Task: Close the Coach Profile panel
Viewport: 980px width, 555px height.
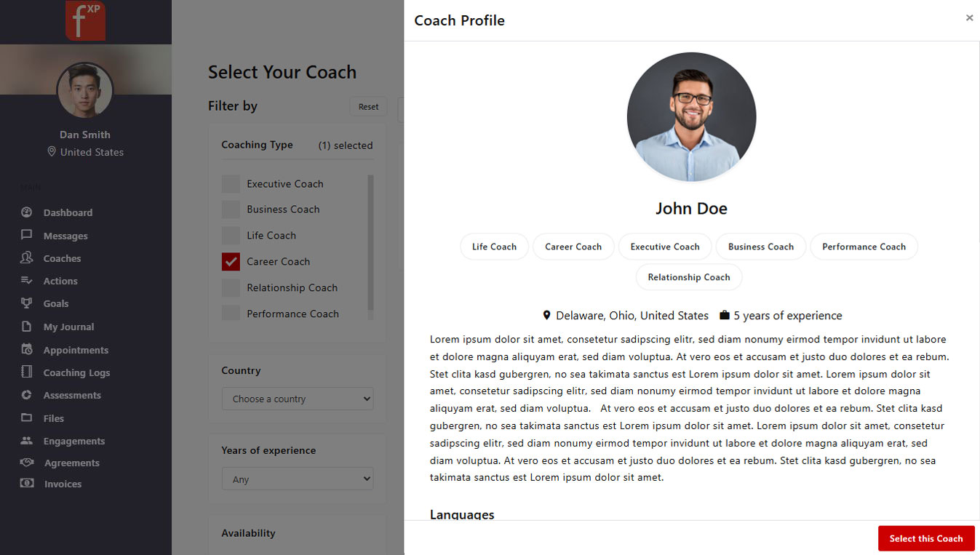Action: [969, 18]
